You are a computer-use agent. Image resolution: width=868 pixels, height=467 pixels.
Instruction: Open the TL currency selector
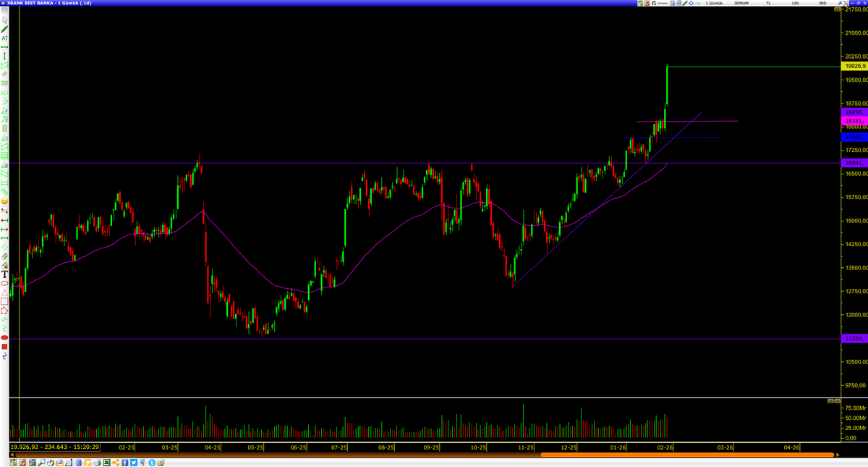768,4
